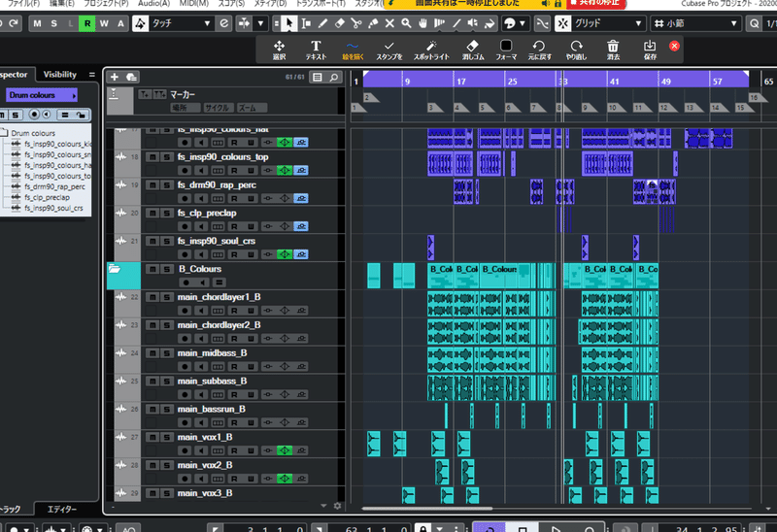The width and height of the screenshot is (777, 532).
Task: Select the Erase tool in toolbar
Action: coord(339,23)
